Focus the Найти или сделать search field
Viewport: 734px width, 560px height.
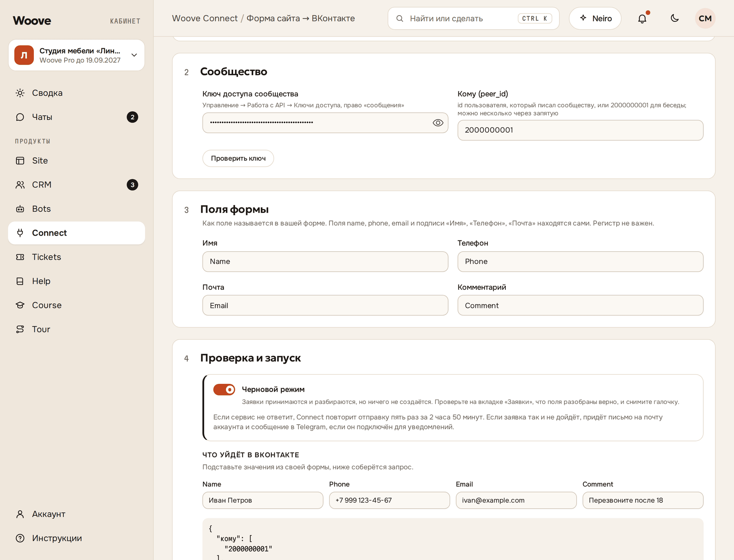pos(474,18)
